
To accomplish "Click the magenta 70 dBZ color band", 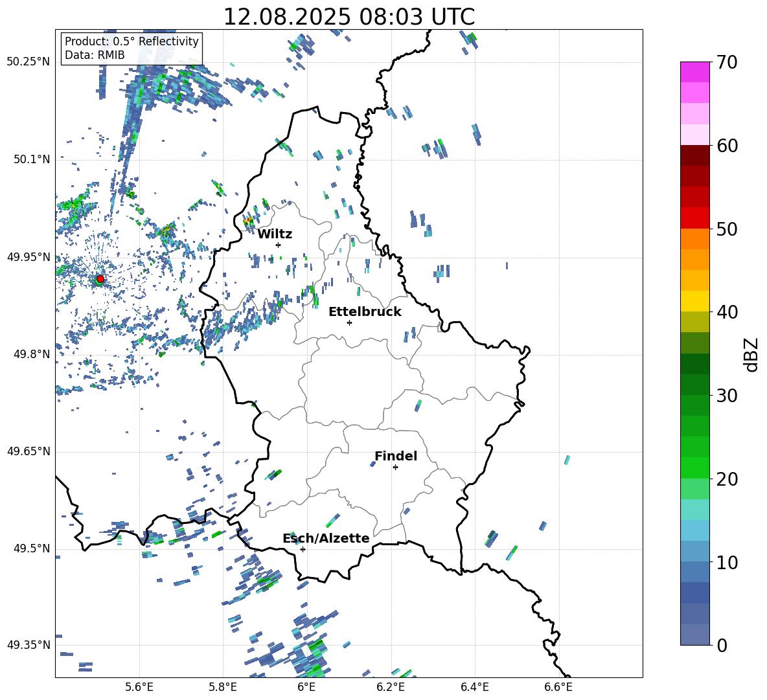I will point(694,72).
